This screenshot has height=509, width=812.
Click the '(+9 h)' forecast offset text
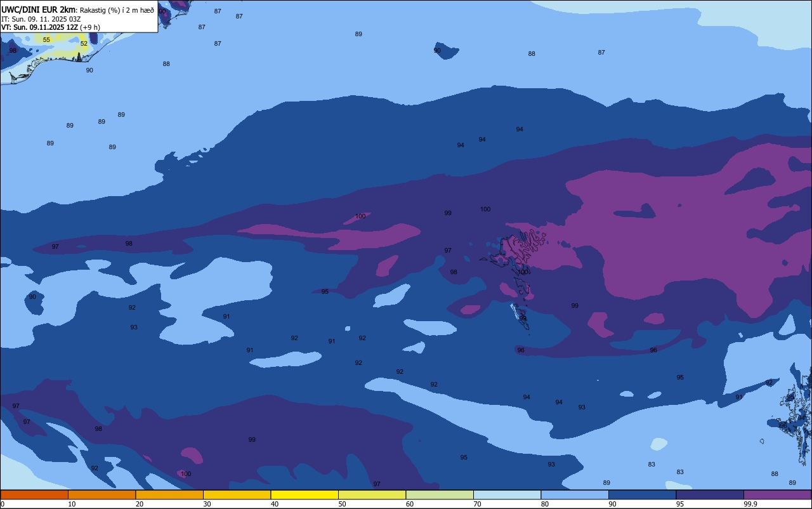pos(90,27)
